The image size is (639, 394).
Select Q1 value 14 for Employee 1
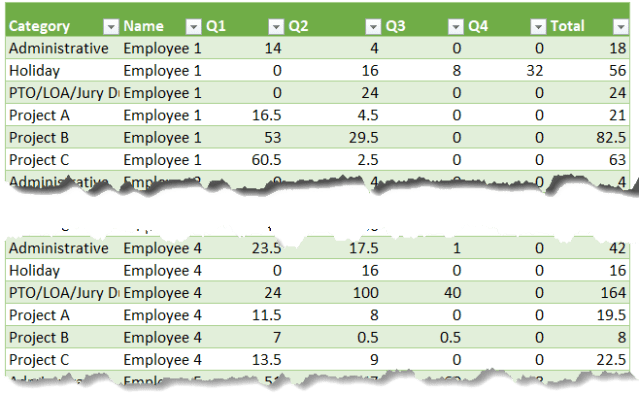(x=273, y=48)
